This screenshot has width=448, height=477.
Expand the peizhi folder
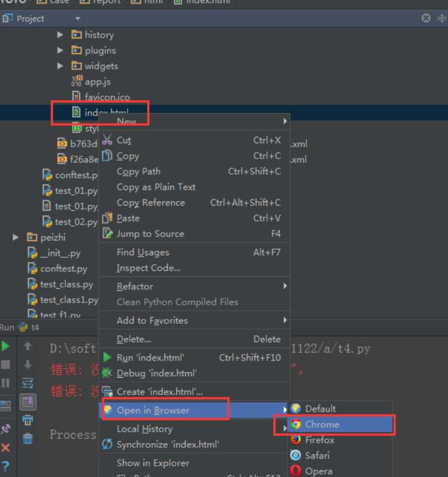15,237
